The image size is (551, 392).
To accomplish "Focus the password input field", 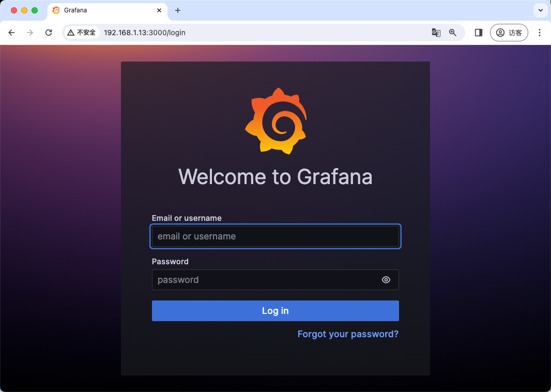I will pos(275,280).
